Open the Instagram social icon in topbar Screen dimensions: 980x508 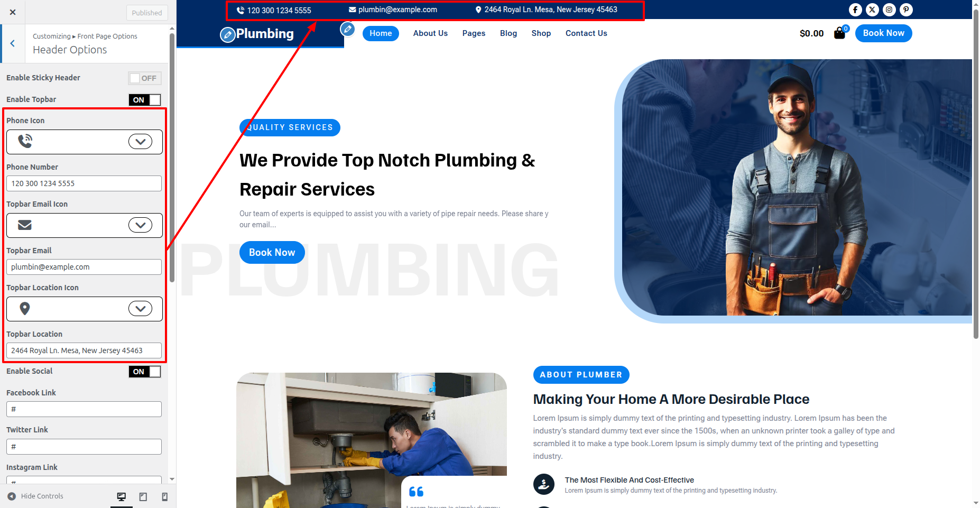(x=889, y=10)
